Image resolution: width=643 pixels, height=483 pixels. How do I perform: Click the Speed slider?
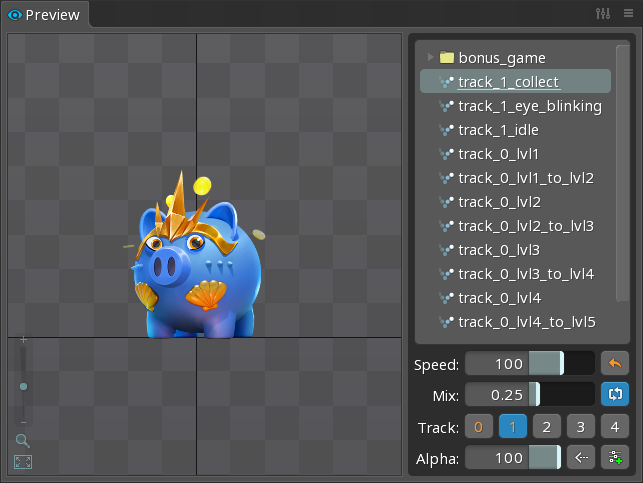coord(529,364)
